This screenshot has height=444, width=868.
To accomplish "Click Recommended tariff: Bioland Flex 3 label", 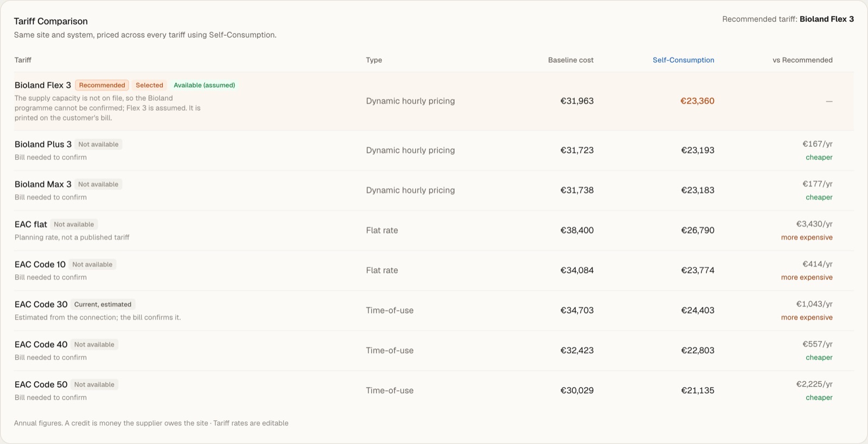I will tap(788, 19).
